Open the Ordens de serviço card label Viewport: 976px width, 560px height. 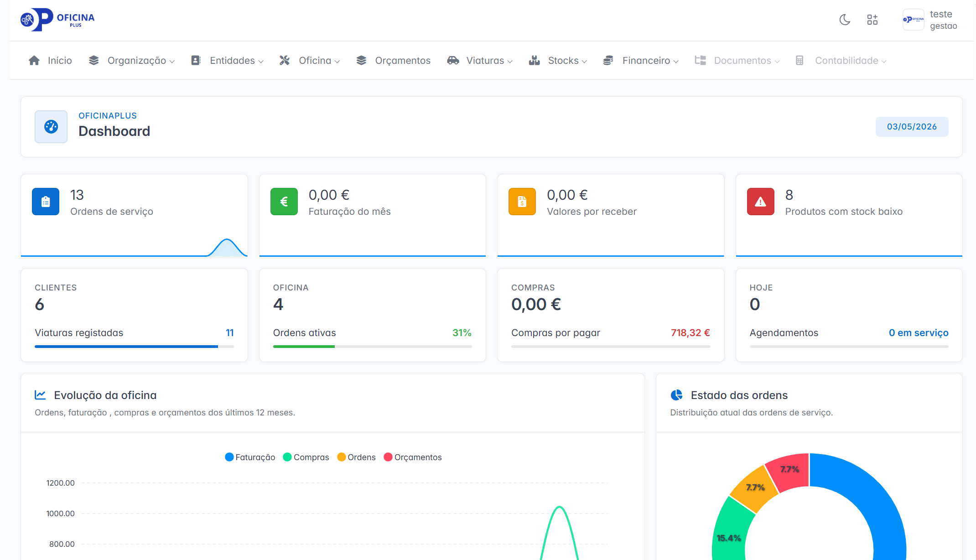coord(112,212)
